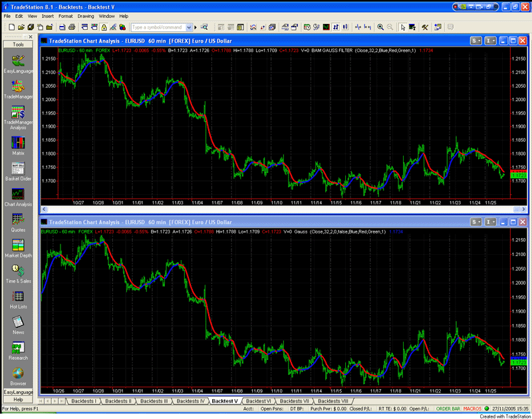Screen dimensions: 532x419
Task: Click left arrow of top chart scrollbar
Action: (45, 209)
